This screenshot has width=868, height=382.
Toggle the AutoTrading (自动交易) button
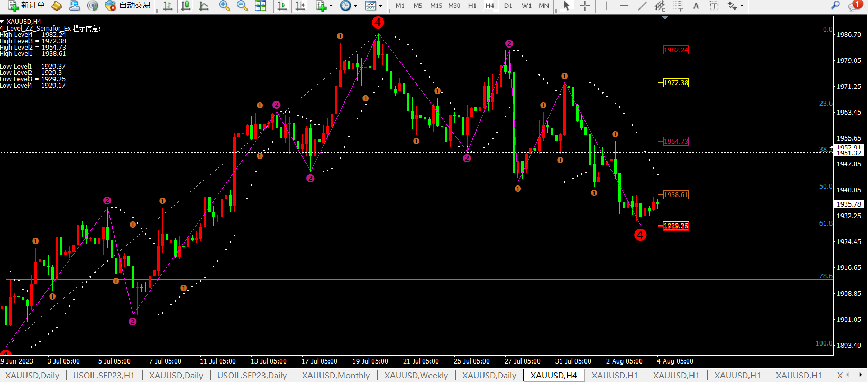point(128,6)
